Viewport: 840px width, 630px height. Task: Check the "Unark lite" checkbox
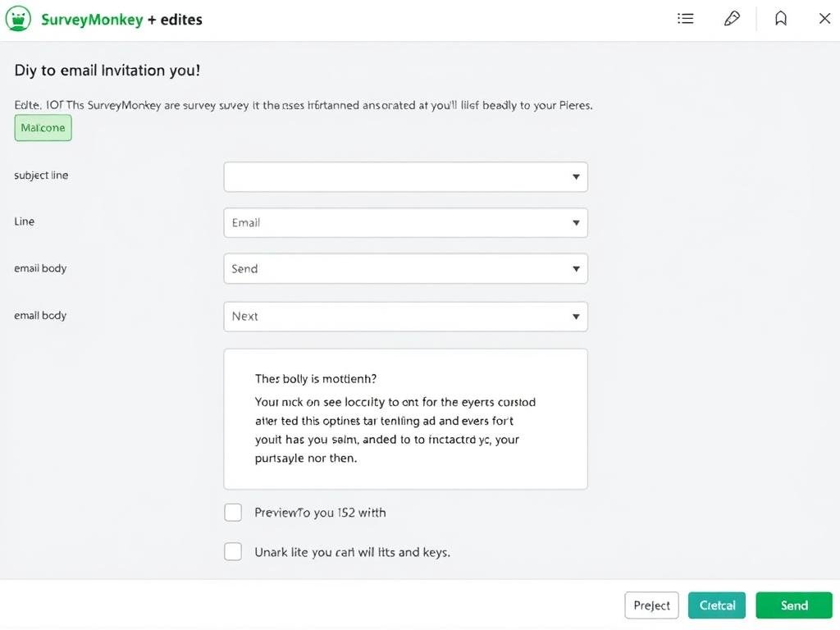click(232, 550)
